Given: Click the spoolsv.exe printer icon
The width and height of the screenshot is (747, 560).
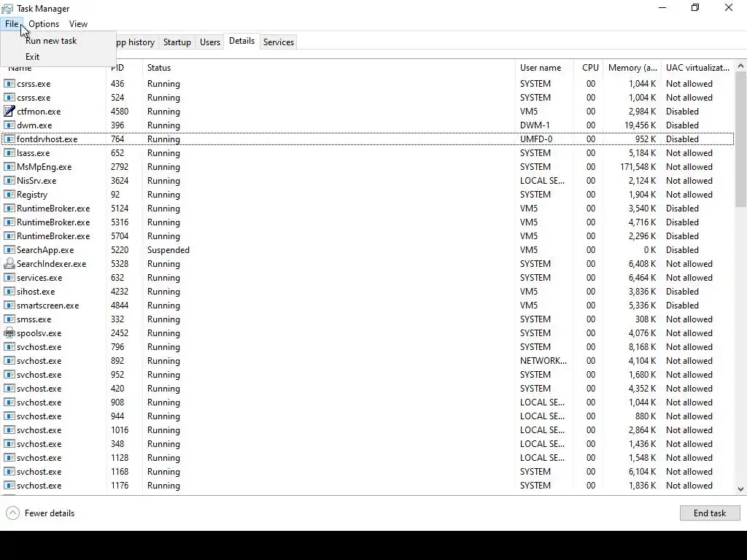Looking at the screenshot, I should coord(9,332).
